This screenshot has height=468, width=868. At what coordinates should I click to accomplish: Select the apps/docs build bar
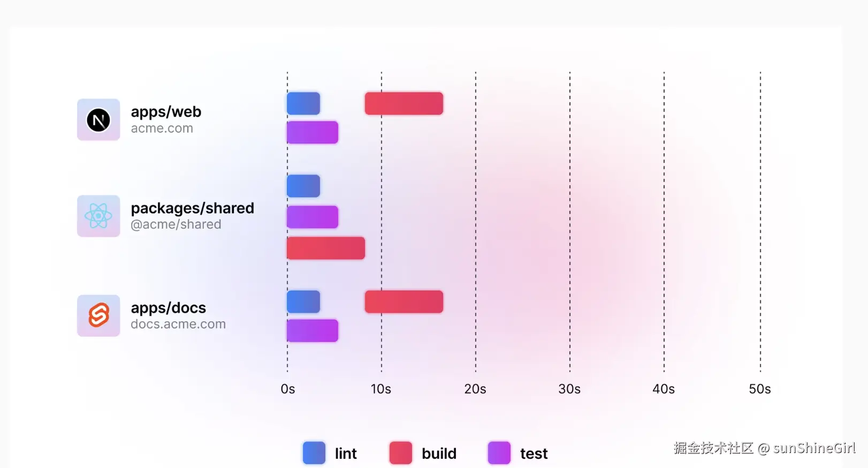[x=404, y=302]
